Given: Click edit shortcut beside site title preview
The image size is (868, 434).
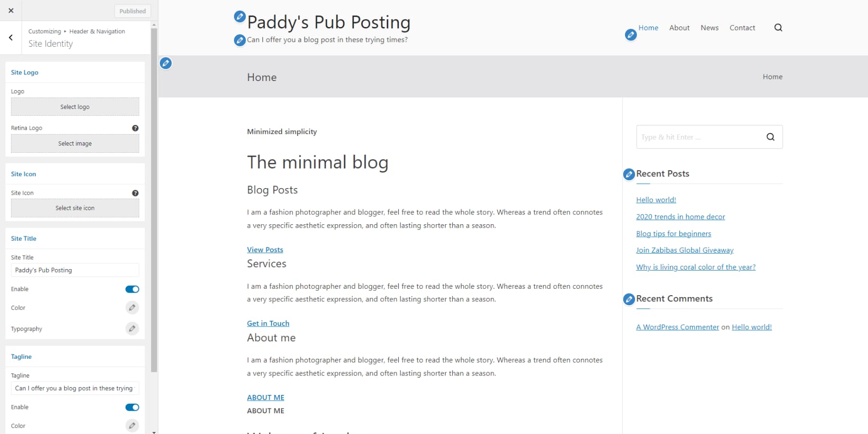Looking at the screenshot, I should tap(240, 17).
